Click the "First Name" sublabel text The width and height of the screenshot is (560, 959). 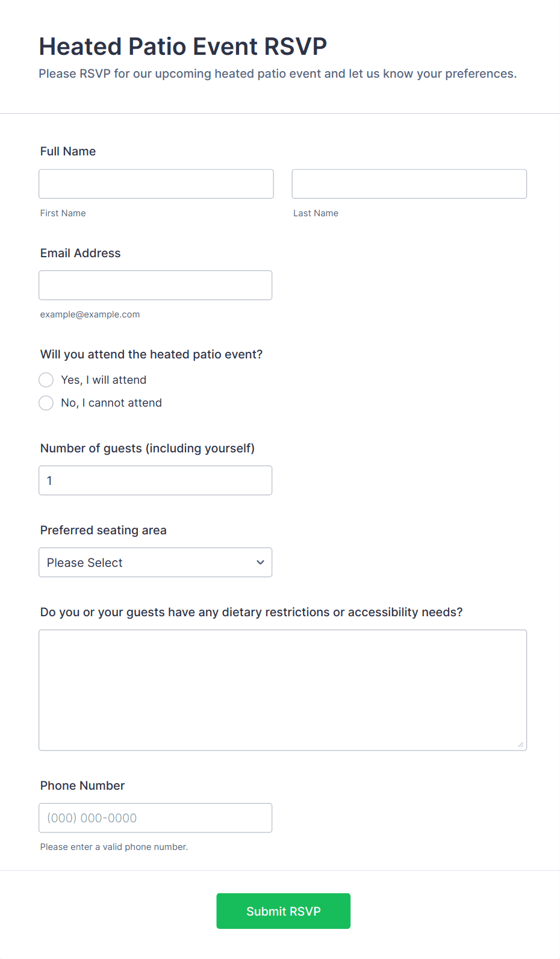coord(63,213)
